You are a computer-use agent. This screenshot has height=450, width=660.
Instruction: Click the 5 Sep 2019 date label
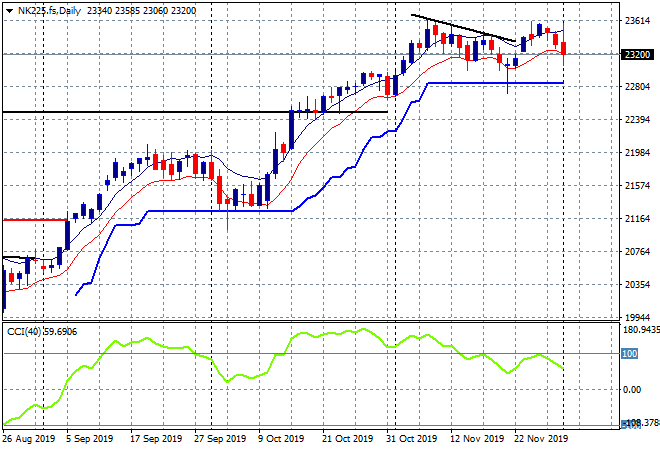[89, 439]
